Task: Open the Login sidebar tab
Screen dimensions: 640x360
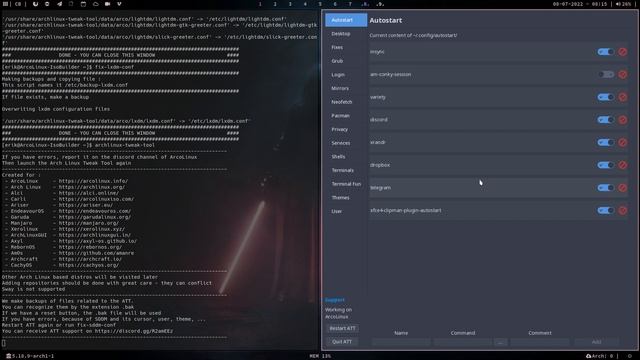Action: [x=346, y=75]
